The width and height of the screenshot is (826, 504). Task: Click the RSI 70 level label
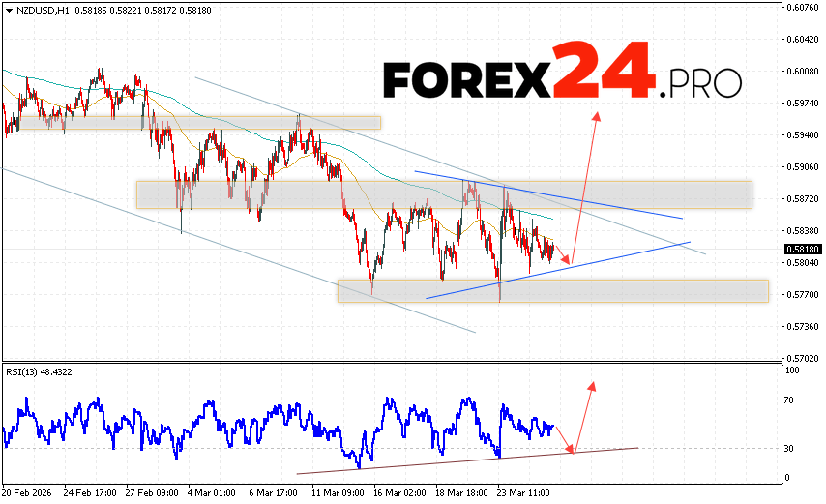791,400
